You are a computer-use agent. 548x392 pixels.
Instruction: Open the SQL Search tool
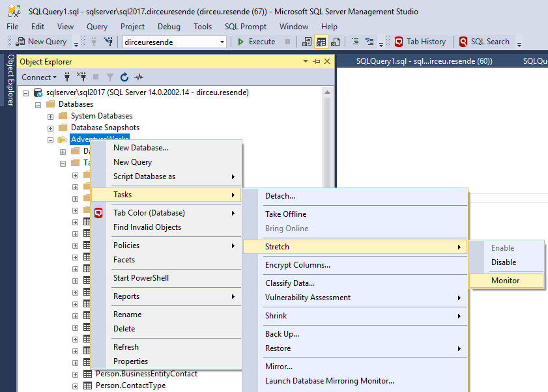click(484, 42)
